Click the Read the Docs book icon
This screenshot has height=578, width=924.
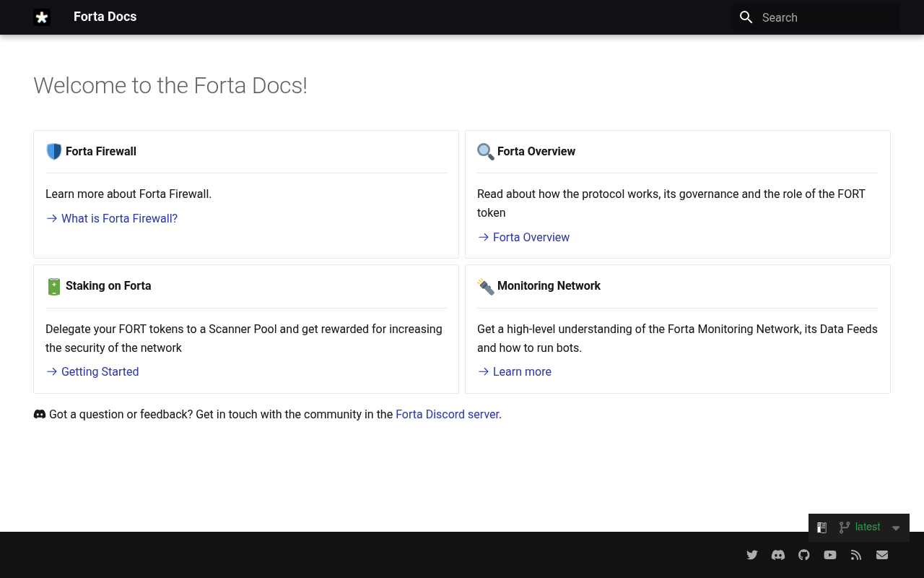(x=821, y=527)
